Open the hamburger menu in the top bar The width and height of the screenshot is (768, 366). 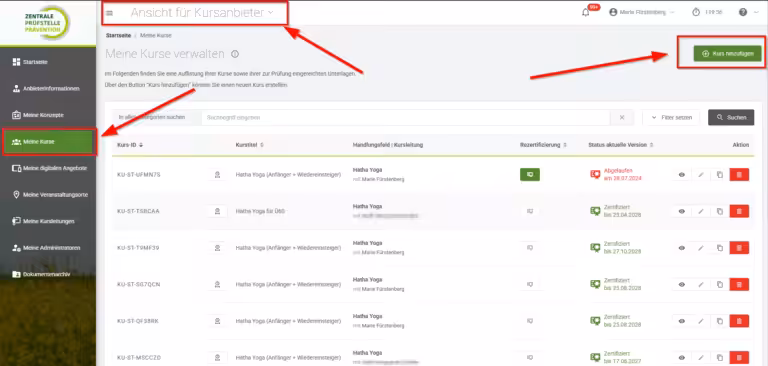[x=109, y=13]
